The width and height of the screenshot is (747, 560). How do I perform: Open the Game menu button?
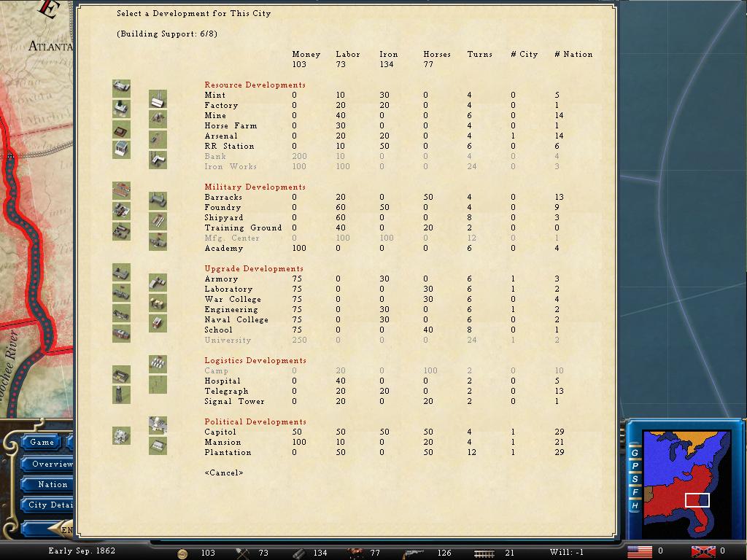point(42,442)
